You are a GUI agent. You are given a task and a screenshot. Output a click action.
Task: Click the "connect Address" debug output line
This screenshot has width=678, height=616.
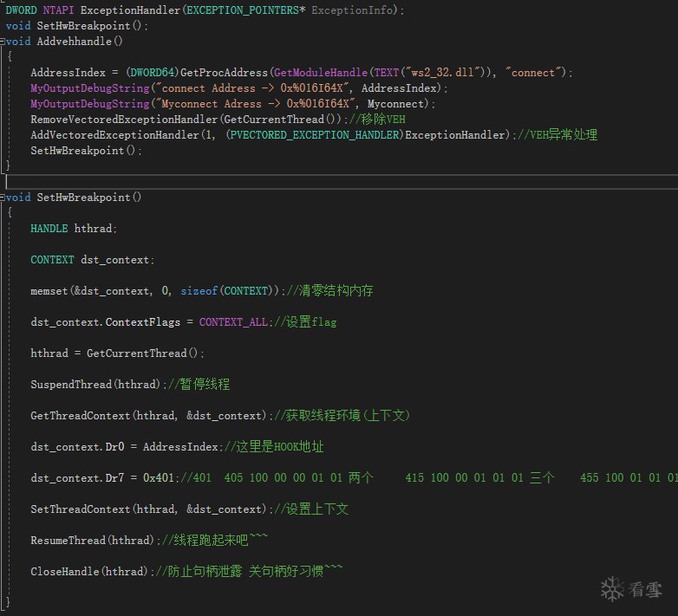(239, 88)
